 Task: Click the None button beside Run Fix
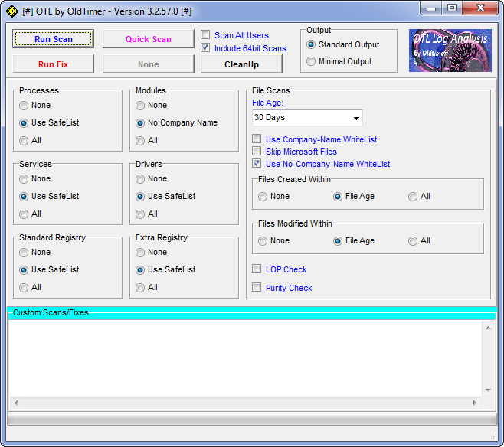pyautogui.click(x=149, y=64)
